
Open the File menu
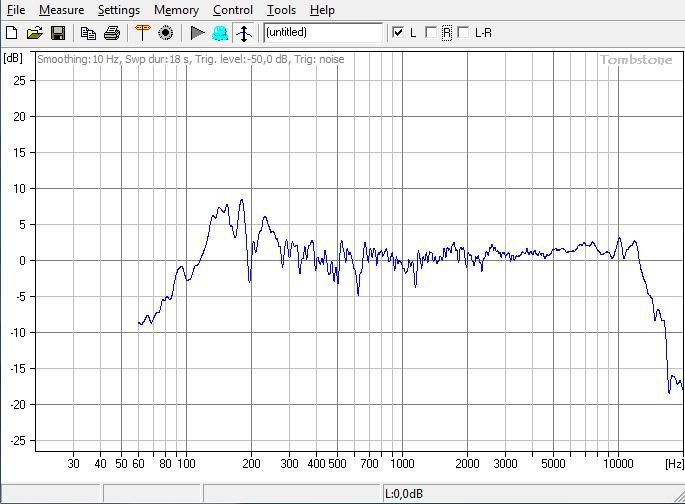click(16, 10)
